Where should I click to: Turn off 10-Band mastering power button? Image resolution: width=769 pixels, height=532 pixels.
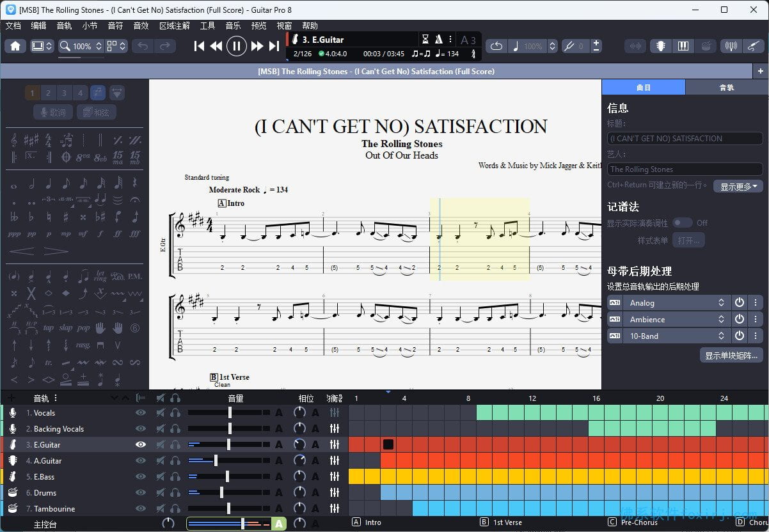pyautogui.click(x=740, y=336)
